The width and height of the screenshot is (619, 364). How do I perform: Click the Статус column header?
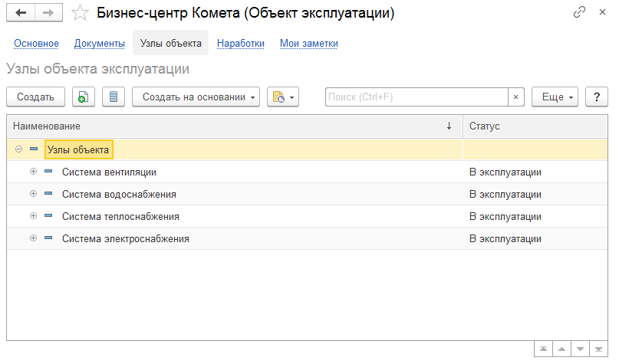click(x=535, y=126)
